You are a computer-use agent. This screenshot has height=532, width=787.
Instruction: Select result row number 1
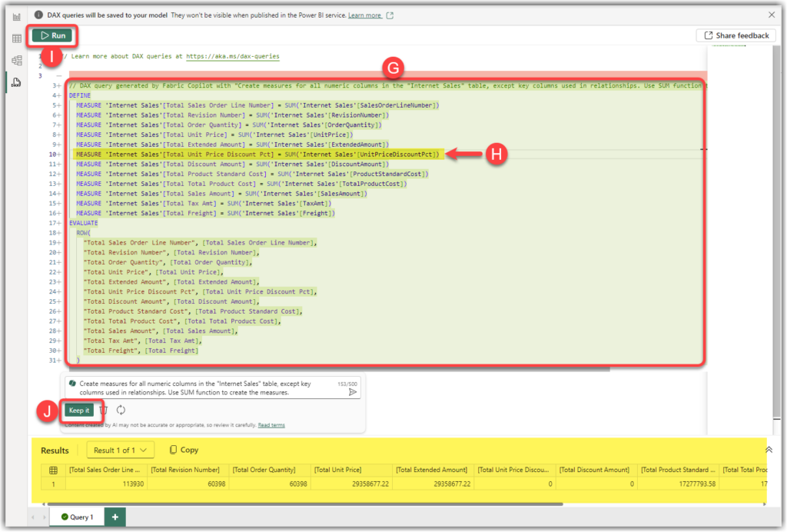pyautogui.click(x=53, y=484)
